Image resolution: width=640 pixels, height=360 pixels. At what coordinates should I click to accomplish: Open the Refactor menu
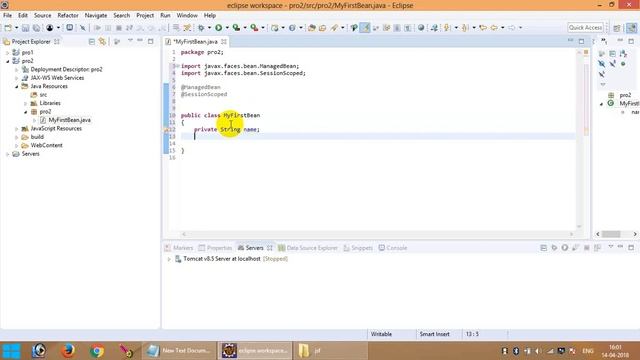tap(68, 16)
